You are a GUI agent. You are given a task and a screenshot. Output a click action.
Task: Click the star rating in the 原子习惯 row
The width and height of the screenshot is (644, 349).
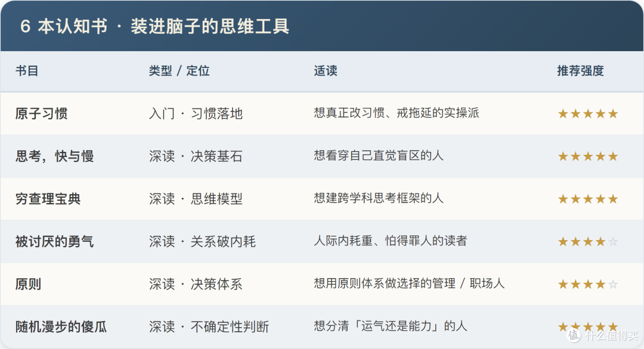point(588,114)
